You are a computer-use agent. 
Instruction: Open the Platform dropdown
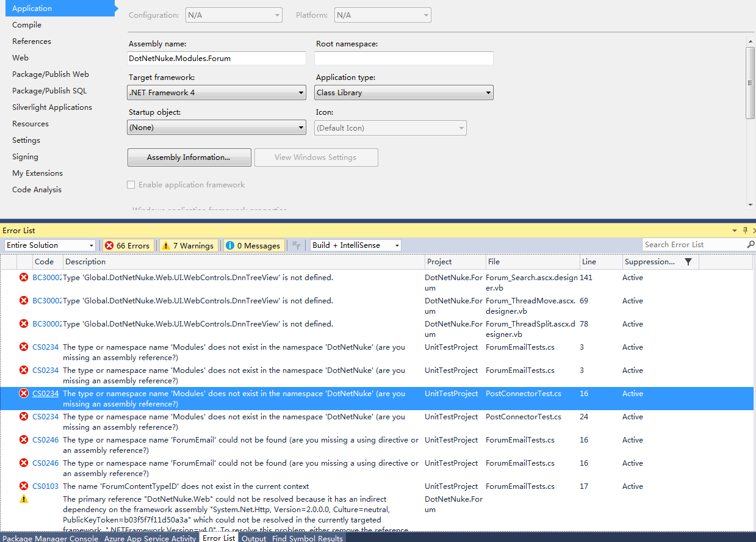tap(383, 15)
